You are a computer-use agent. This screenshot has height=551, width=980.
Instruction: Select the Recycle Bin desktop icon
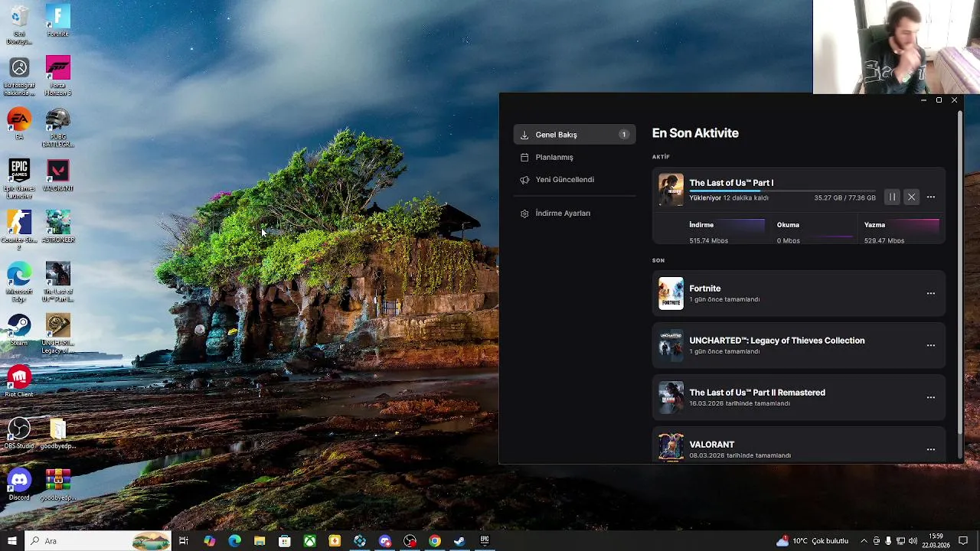[19, 24]
